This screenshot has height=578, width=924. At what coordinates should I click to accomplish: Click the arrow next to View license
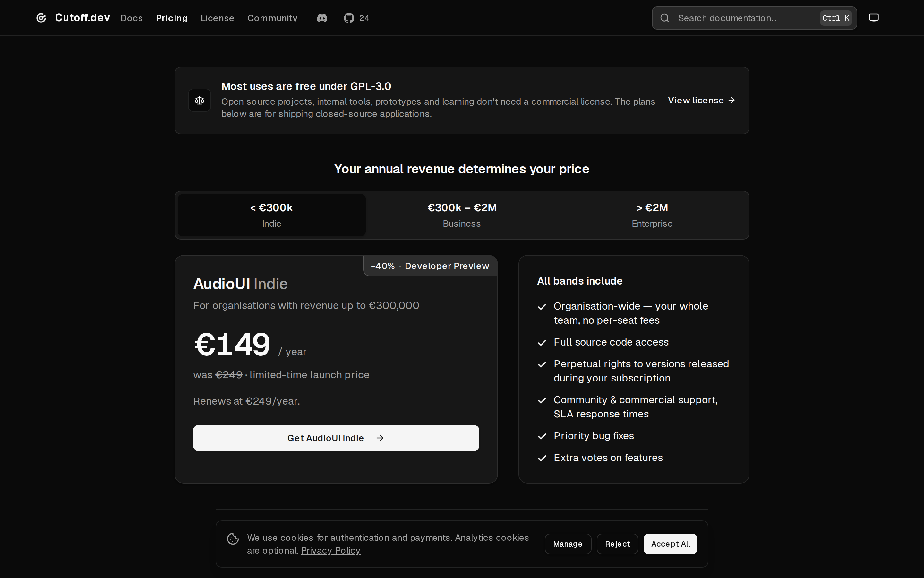(732, 100)
